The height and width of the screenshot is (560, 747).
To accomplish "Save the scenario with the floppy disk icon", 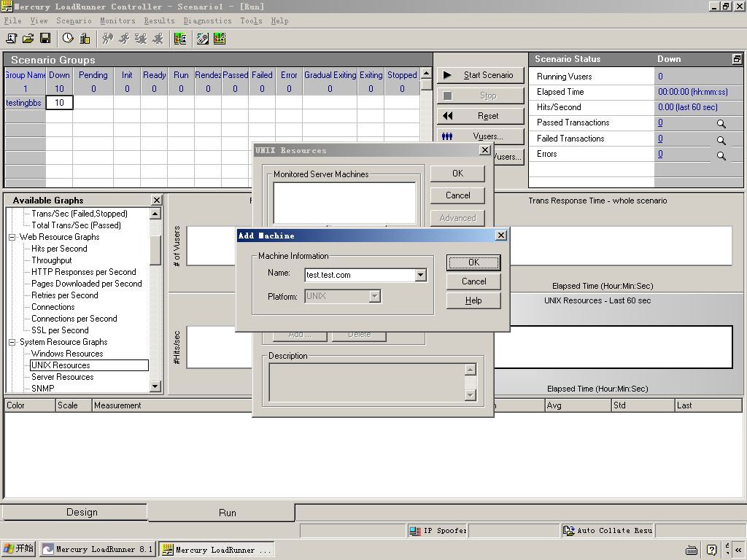I will pos(45,39).
